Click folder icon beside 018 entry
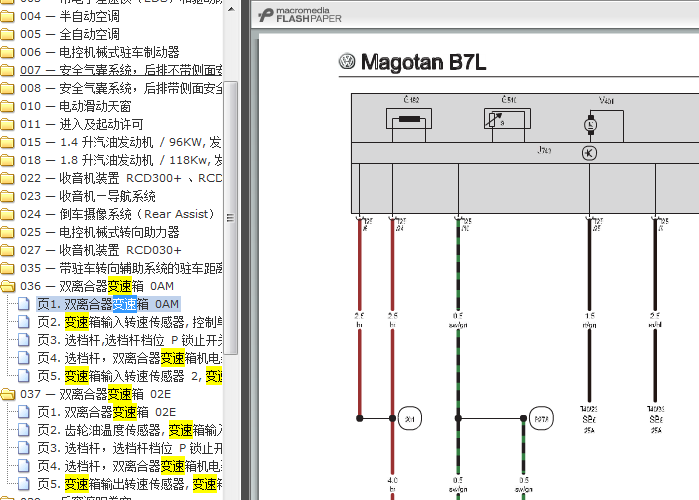 pos(7,160)
